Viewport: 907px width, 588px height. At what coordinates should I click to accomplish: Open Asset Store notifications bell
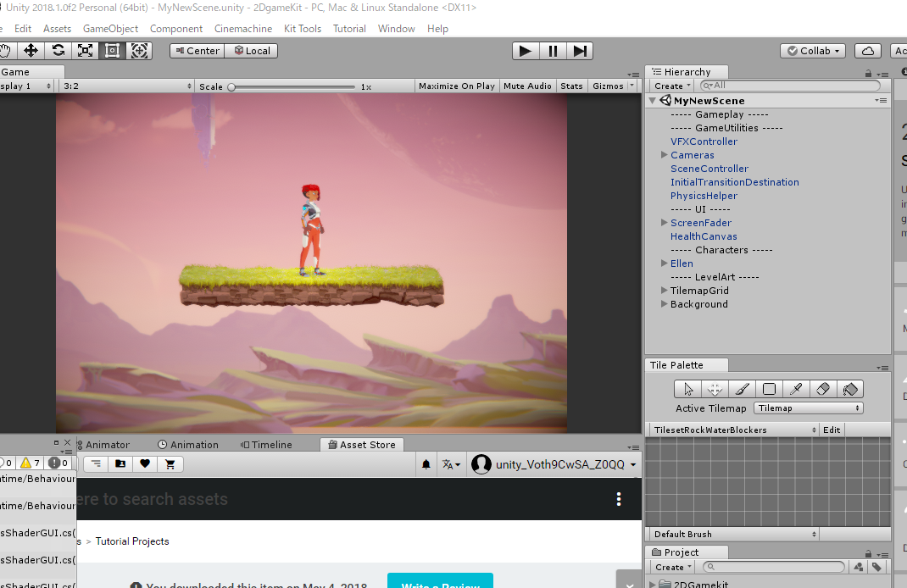(x=426, y=464)
